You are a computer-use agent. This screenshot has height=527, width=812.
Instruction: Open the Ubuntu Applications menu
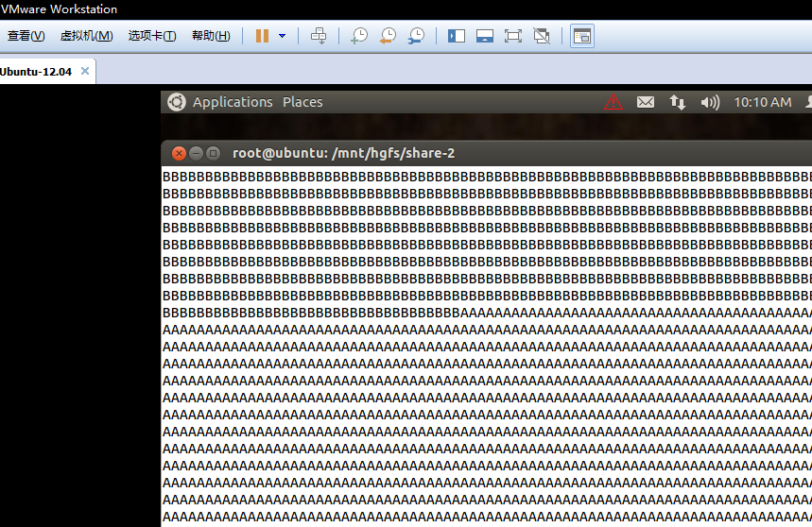point(233,102)
